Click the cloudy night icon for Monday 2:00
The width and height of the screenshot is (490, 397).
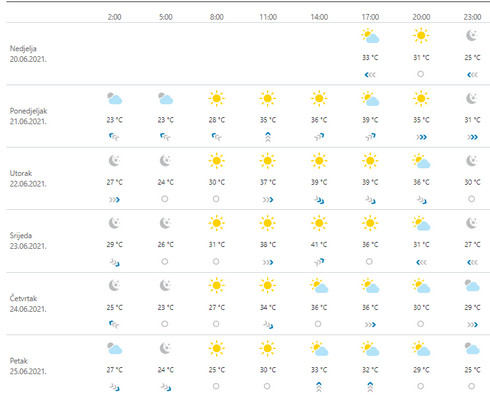click(115, 98)
